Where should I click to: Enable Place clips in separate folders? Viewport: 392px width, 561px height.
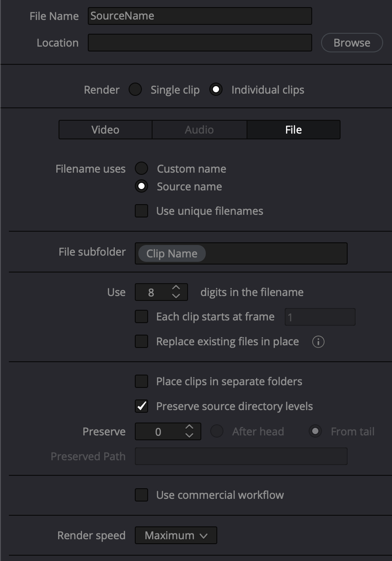[141, 381]
